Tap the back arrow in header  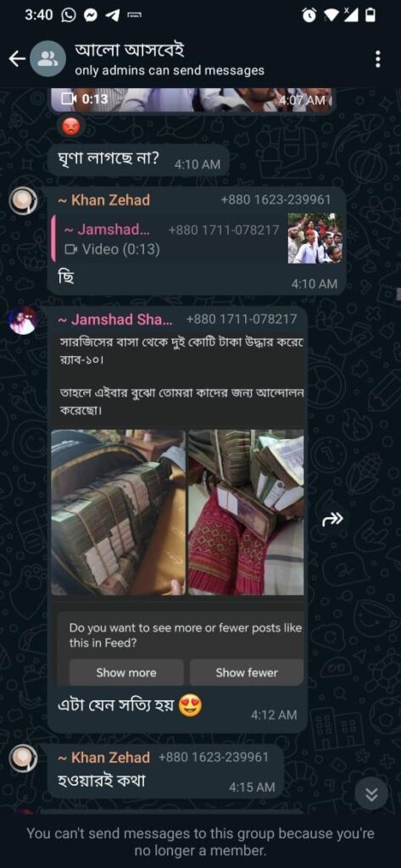[17, 58]
